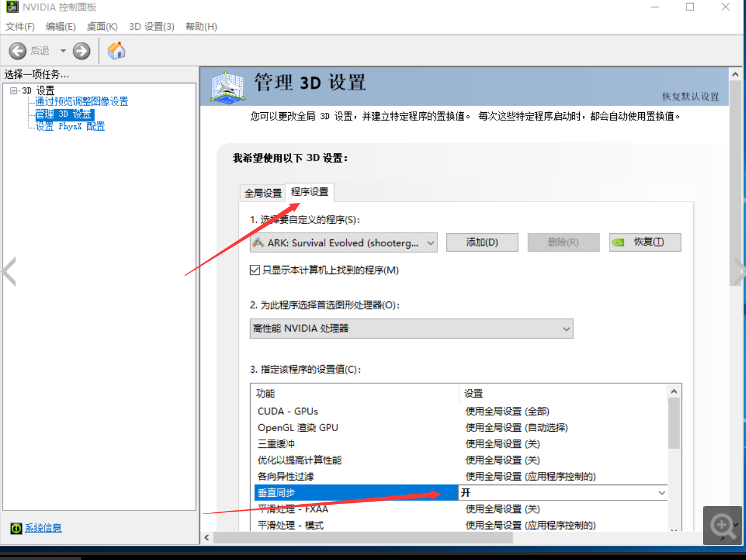
Task: Click the right gallery next arrow
Action: [x=739, y=270]
